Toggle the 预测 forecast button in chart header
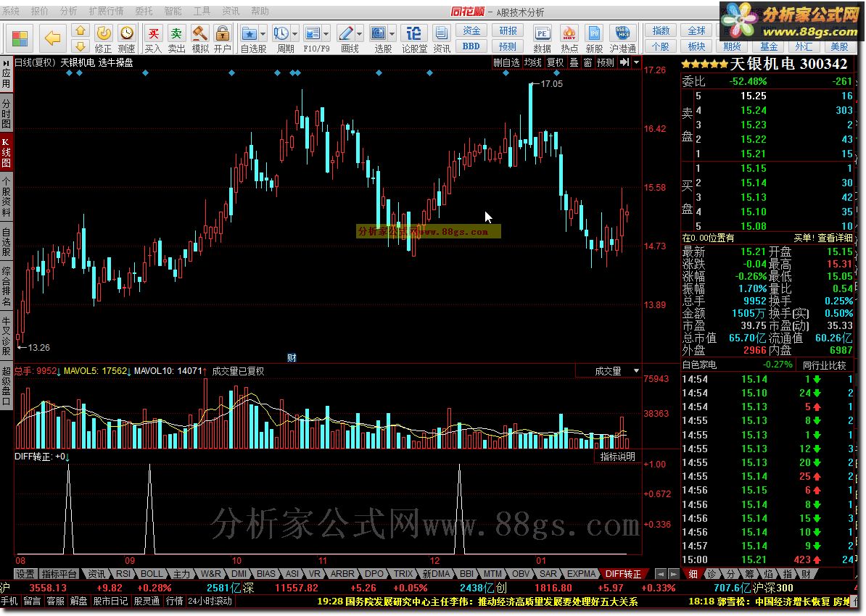The image size is (866, 616). pos(606,62)
